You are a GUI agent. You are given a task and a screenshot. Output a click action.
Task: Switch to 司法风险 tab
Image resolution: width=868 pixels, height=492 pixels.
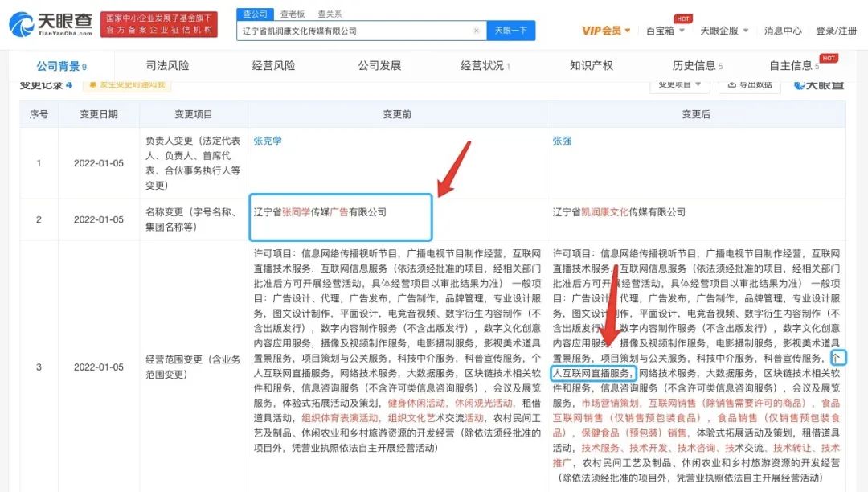coord(167,65)
